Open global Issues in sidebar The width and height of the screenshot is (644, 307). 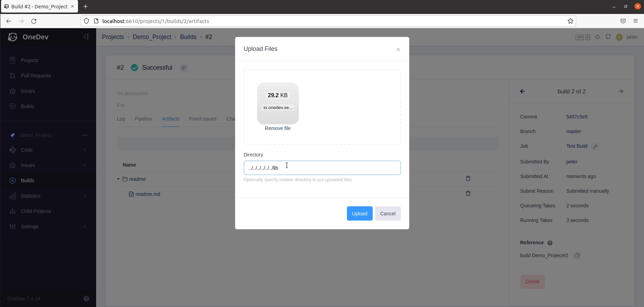(28, 91)
